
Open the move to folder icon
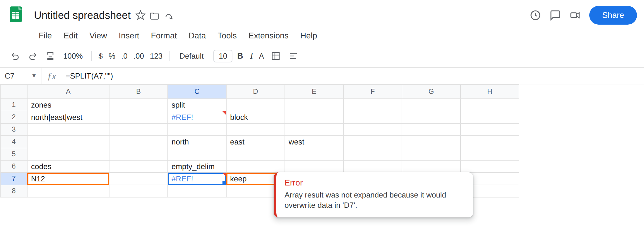(155, 16)
